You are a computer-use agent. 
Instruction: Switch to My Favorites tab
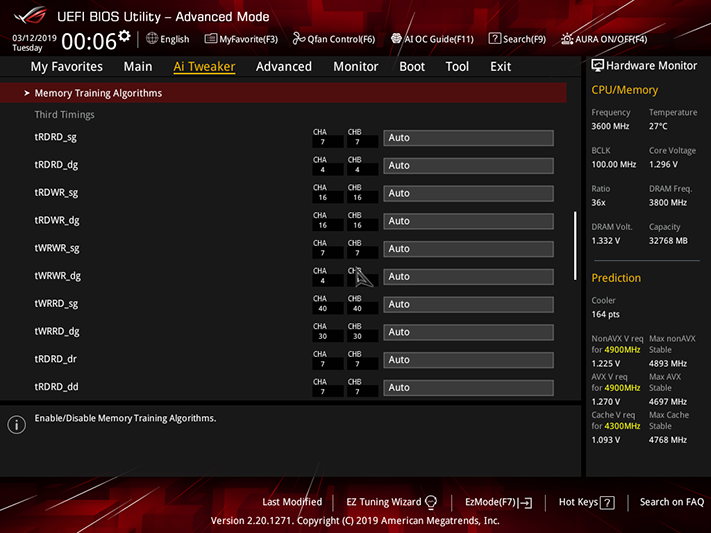coord(67,67)
